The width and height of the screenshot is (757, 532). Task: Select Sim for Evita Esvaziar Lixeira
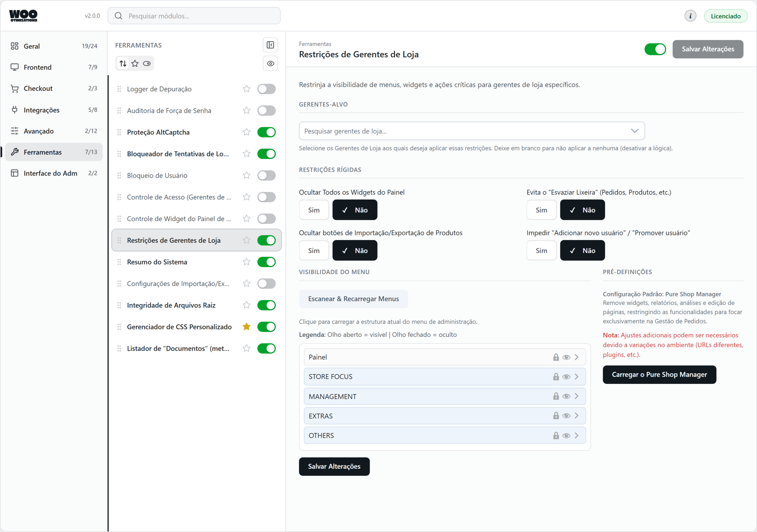pyautogui.click(x=541, y=210)
